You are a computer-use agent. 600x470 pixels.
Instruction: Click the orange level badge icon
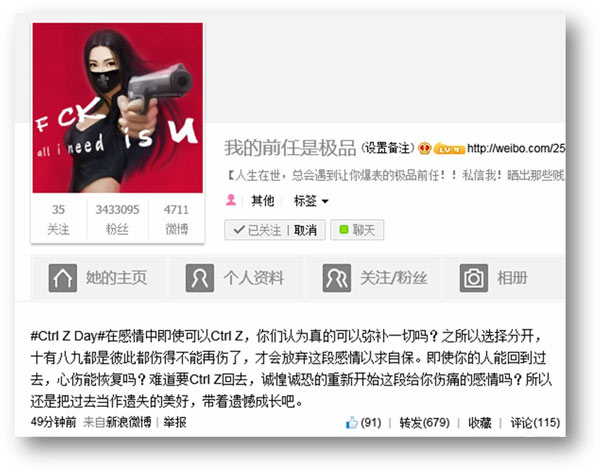coord(449,149)
